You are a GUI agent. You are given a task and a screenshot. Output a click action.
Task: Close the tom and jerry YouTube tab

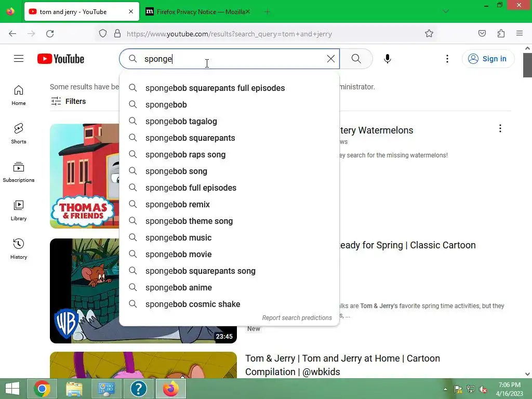coord(131,12)
